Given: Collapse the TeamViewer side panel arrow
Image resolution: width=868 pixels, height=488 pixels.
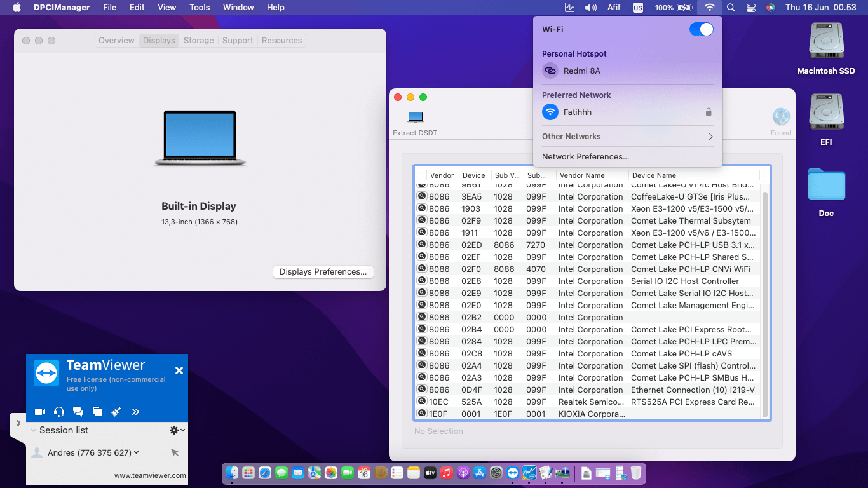Looking at the screenshot, I should 18,423.
